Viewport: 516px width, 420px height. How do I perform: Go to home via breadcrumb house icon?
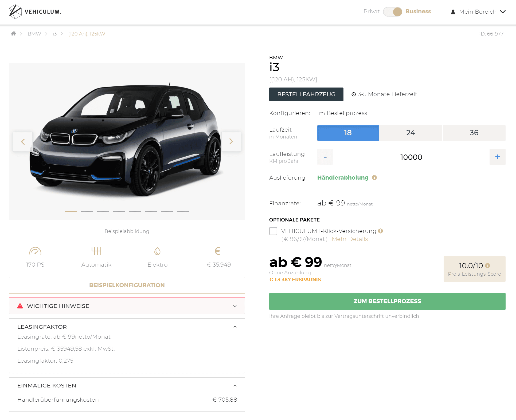[13, 34]
